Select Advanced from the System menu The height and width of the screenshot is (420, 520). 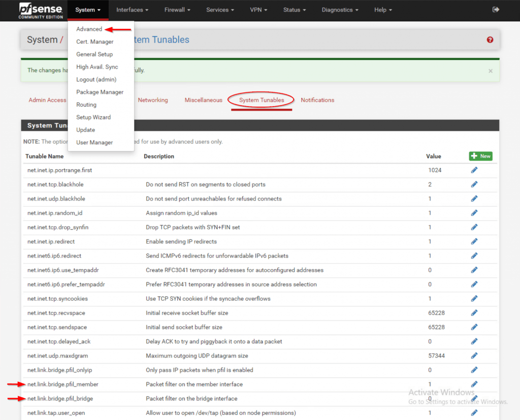tap(89, 29)
